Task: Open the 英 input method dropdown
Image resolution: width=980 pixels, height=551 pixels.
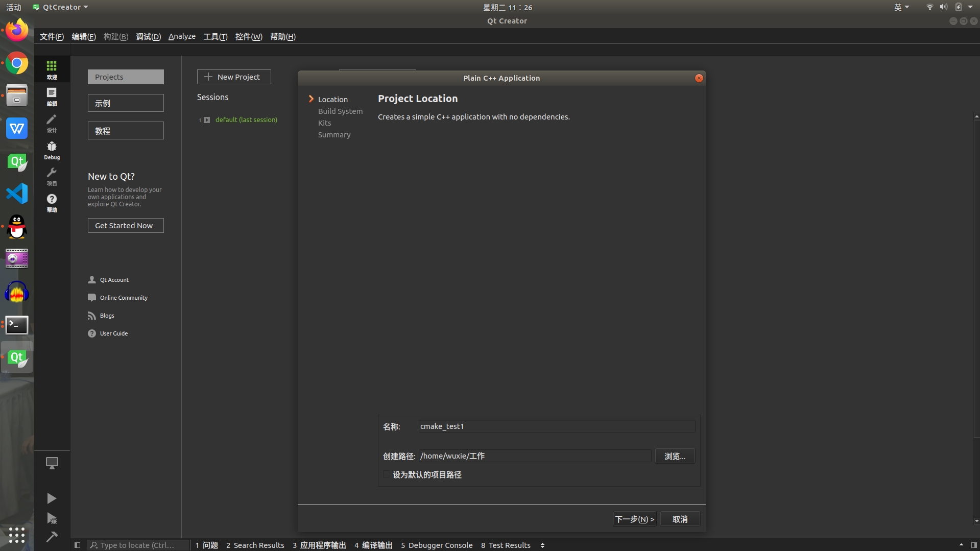Action: (901, 7)
